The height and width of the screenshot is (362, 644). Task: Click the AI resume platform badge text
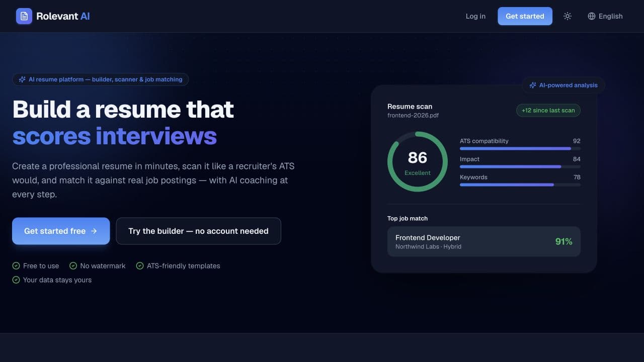(x=106, y=79)
